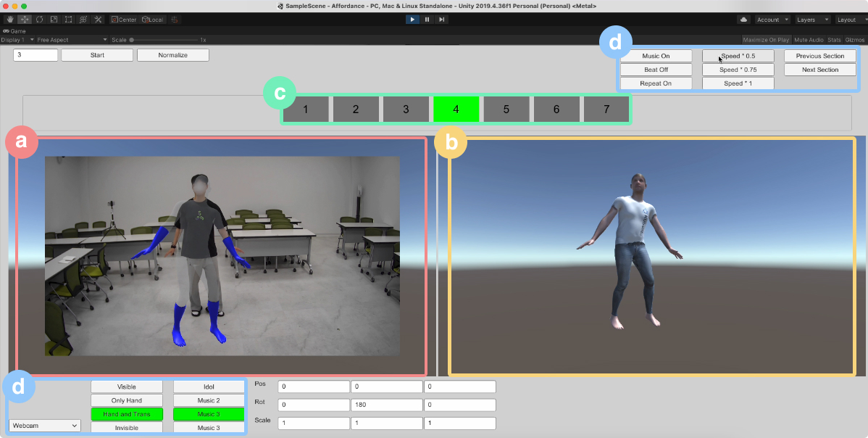Screen dimensions: 868x438
Task: Switch to the Game tab
Action: 15,31
